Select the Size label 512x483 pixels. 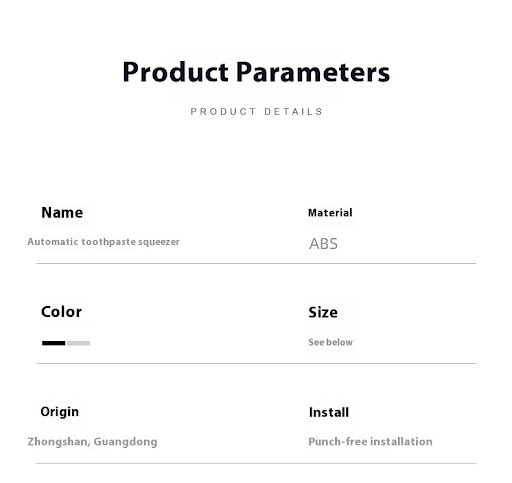[323, 312]
